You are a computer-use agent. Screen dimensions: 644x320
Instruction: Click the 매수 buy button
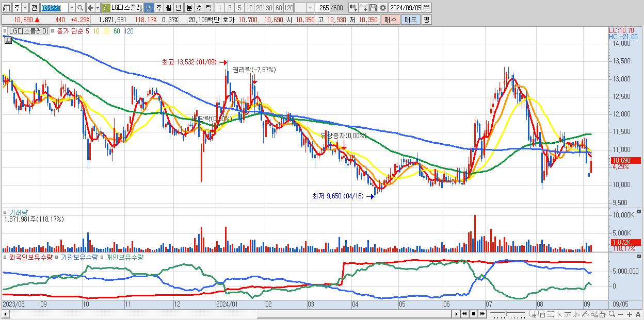click(x=391, y=20)
